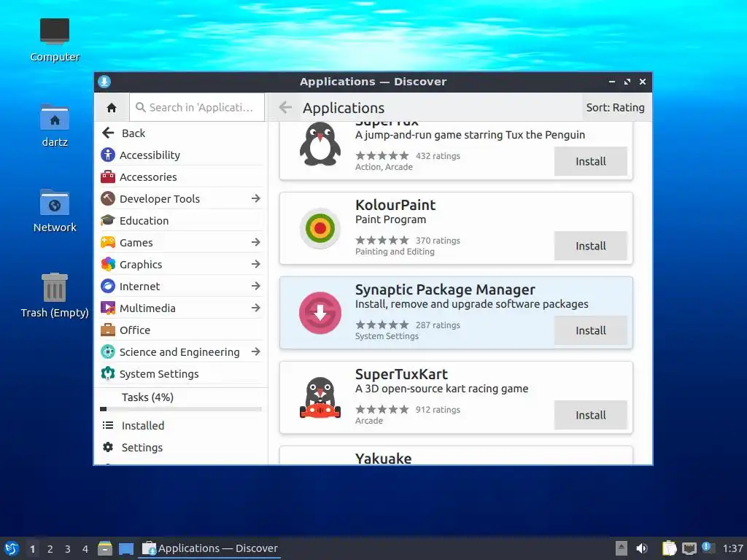Click the Tasks progress bar
747x560 pixels.
click(181, 409)
